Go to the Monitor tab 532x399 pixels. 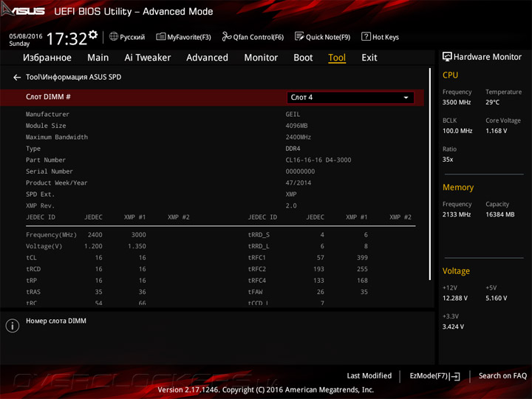[x=261, y=58]
